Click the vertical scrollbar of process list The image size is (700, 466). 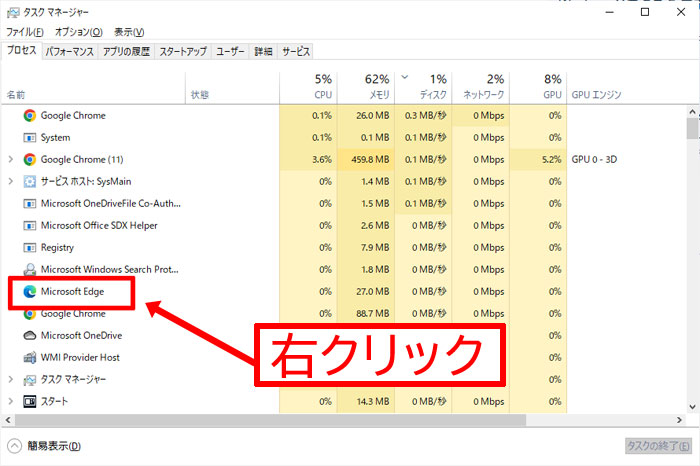692,260
